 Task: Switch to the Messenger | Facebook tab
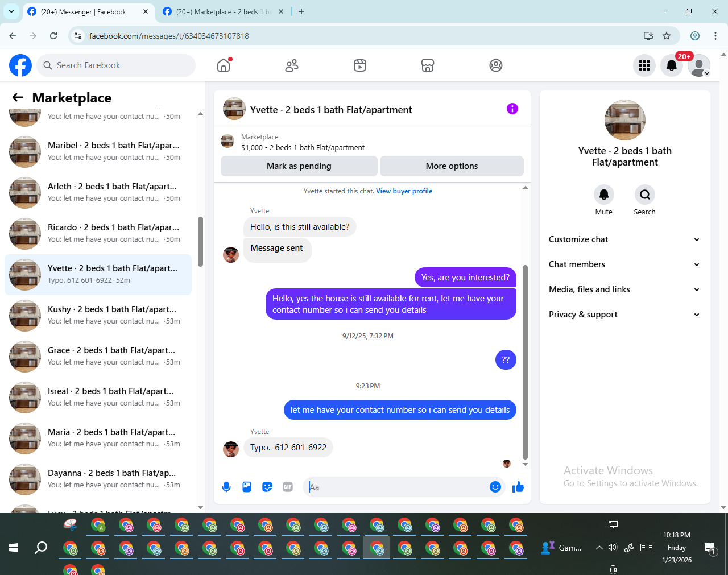(88, 11)
